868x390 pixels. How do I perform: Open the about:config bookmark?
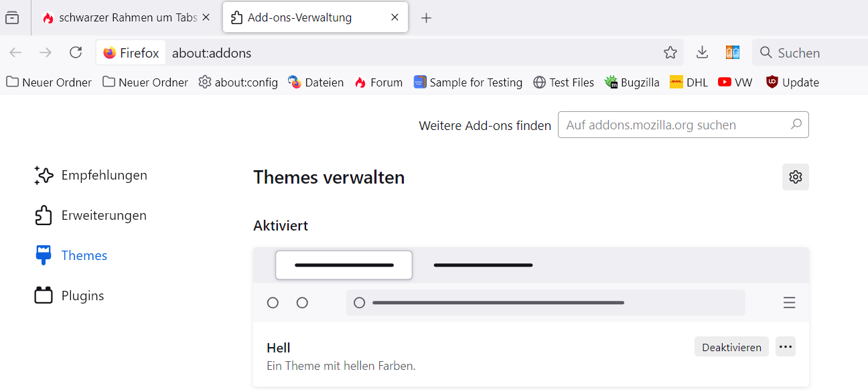click(238, 82)
